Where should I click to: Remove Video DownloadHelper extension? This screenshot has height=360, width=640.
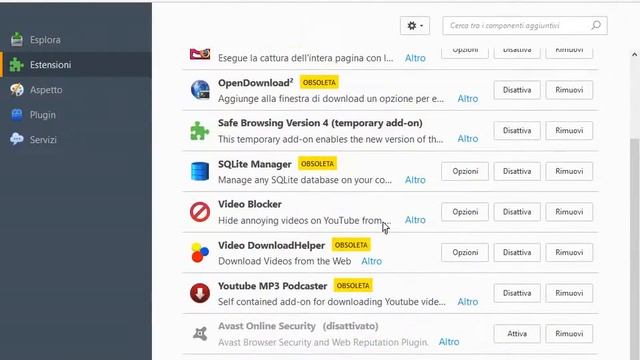569,252
